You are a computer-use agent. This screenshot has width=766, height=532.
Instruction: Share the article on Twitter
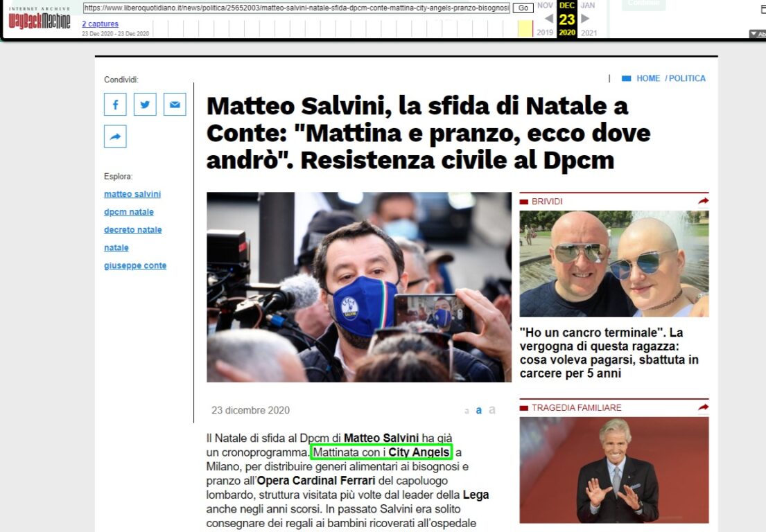pos(145,104)
